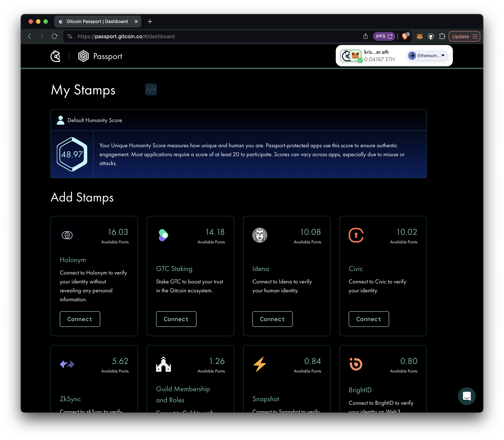The image size is (504, 440).
Task: Click the 5.62 available points value
Action: (120, 361)
